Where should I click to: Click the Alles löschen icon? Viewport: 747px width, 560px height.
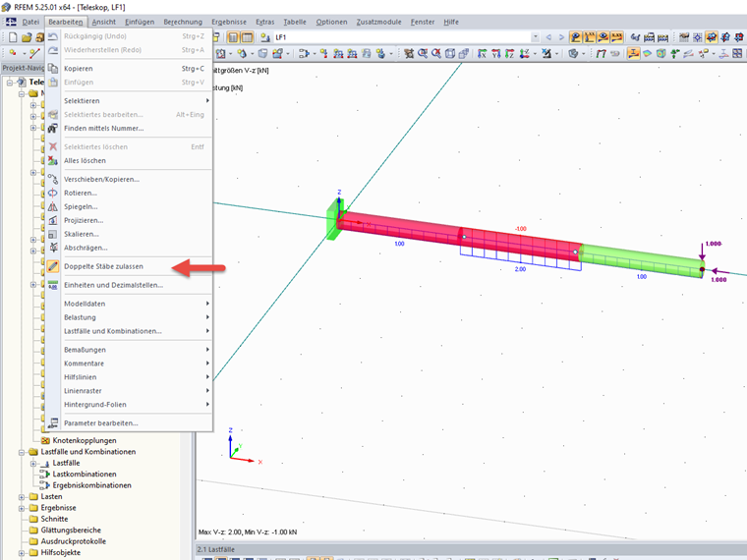tap(53, 160)
